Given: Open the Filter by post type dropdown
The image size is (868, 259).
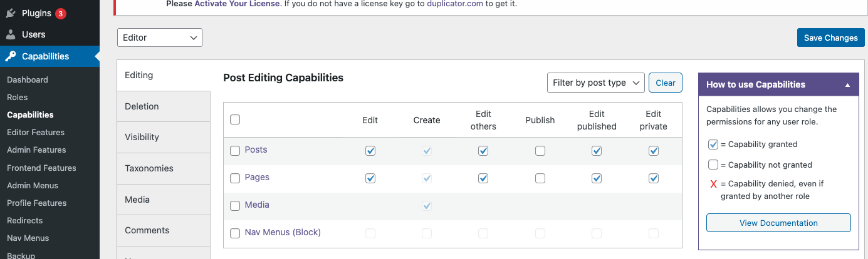Looking at the screenshot, I should (x=595, y=83).
